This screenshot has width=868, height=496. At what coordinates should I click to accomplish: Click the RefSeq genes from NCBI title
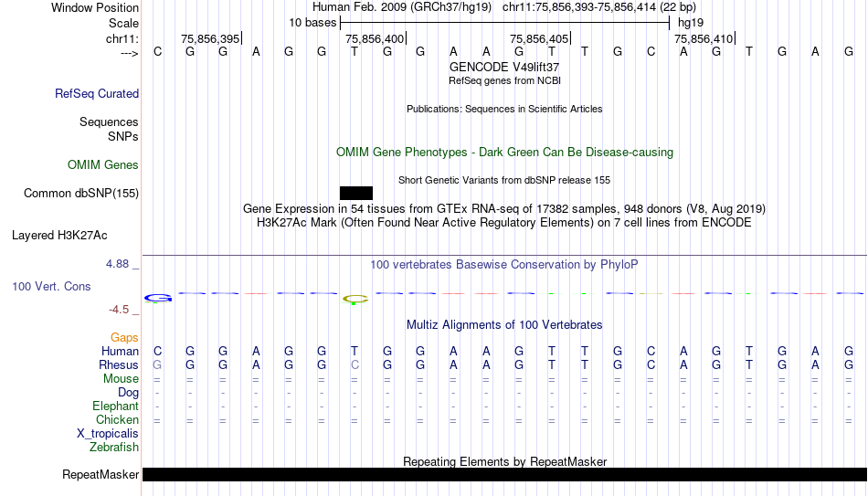[505, 80]
